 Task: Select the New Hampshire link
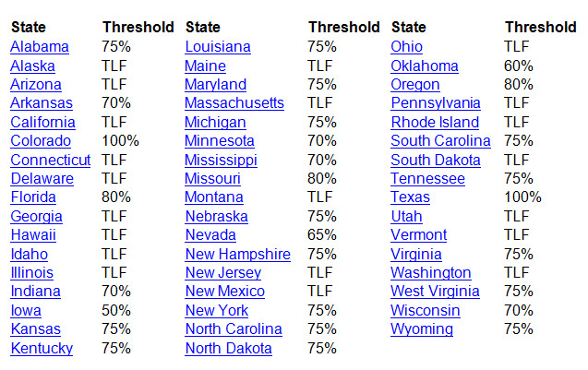click(x=238, y=255)
